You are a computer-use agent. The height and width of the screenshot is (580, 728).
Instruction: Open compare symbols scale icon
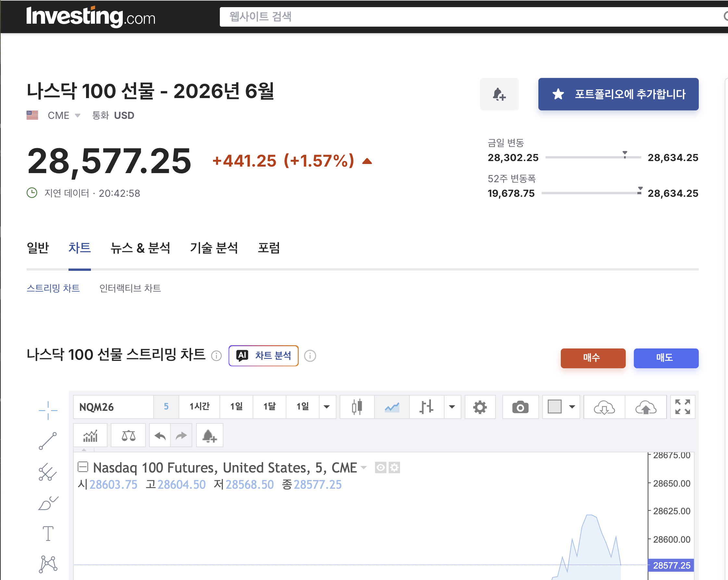128,435
